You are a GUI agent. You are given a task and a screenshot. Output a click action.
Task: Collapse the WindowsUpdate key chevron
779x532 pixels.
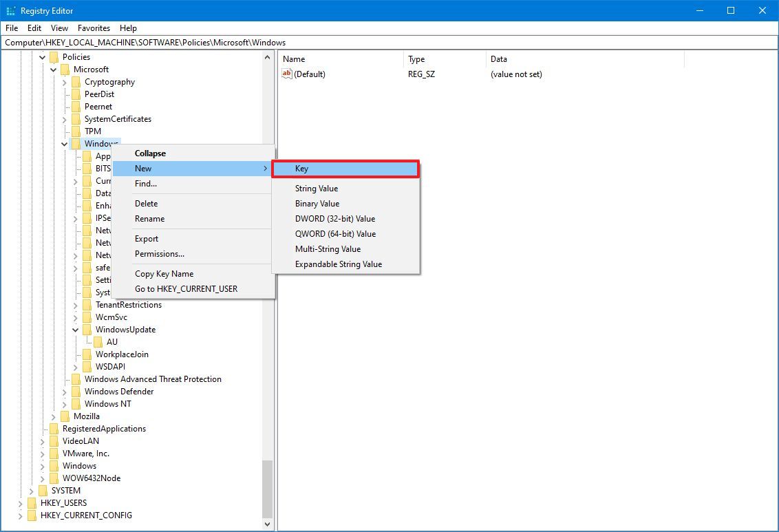(x=76, y=329)
